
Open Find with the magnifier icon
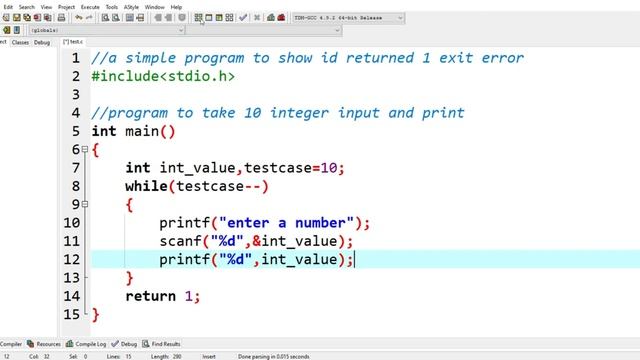[x=105, y=18]
